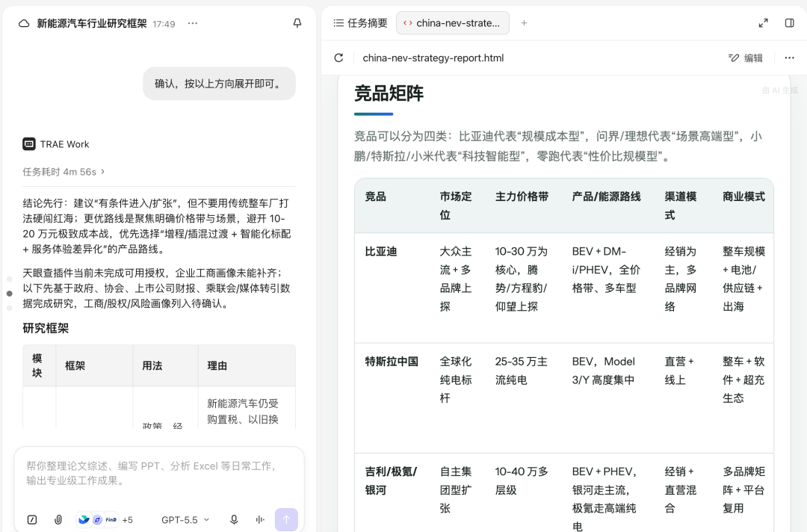Switch to the 任务摘要 tab
This screenshot has width=807, height=532.
pos(360,23)
